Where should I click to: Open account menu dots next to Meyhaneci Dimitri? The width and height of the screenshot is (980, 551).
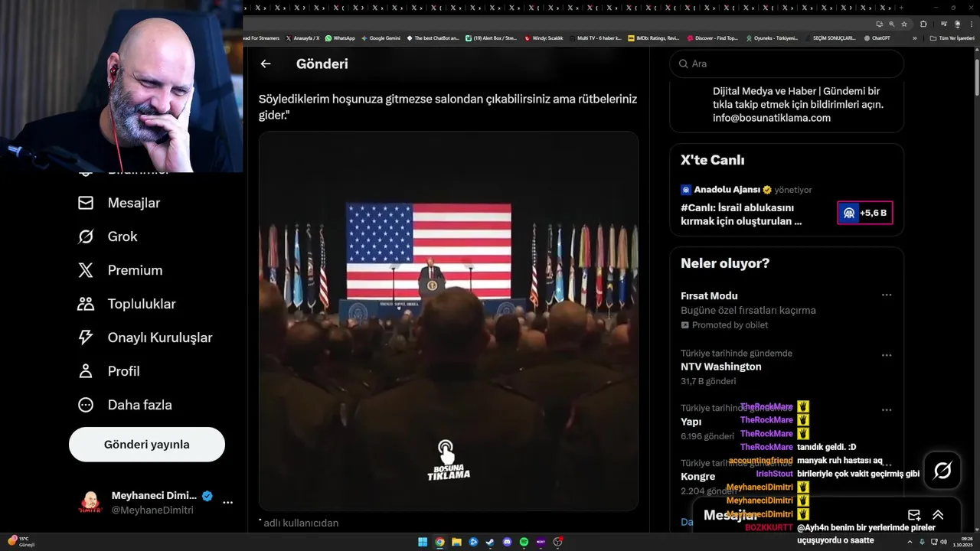click(x=227, y=503)
